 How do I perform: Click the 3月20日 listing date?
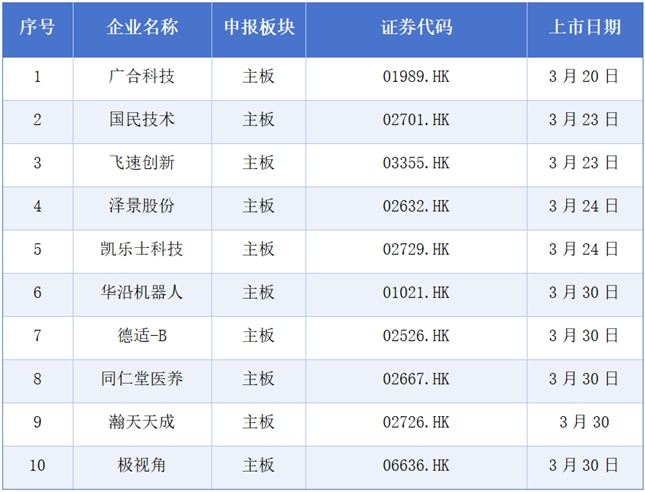(584, 76)
